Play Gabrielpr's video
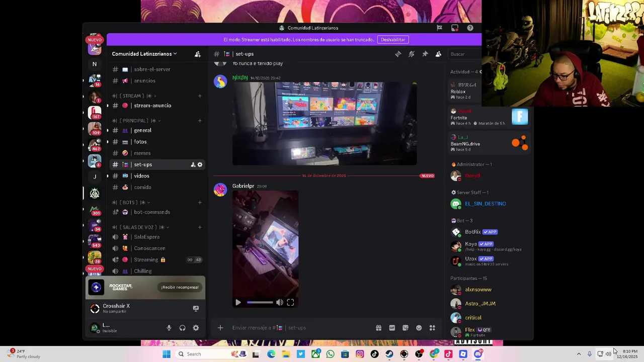644x362 pixels. click(x=238, y=302)
